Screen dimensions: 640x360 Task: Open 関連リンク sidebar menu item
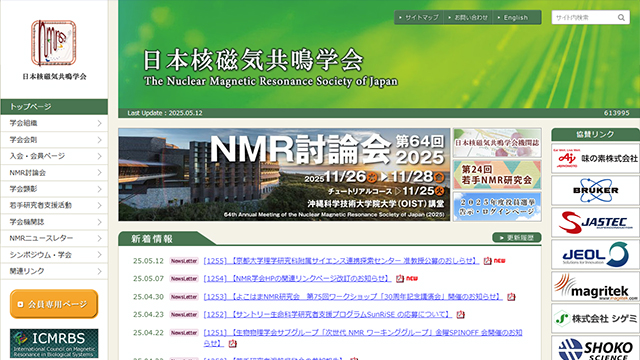click(x=54, y=271)
